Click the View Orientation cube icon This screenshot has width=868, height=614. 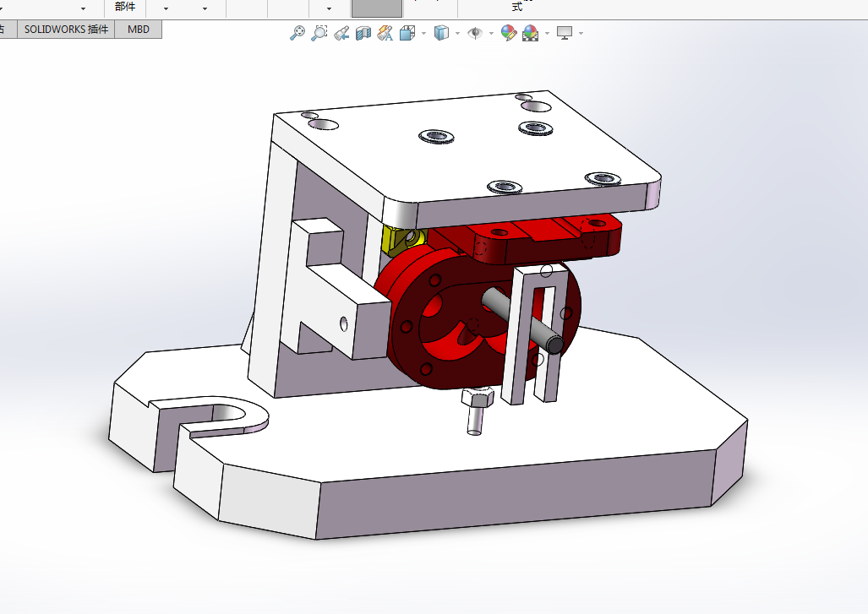tap(407, 33)
